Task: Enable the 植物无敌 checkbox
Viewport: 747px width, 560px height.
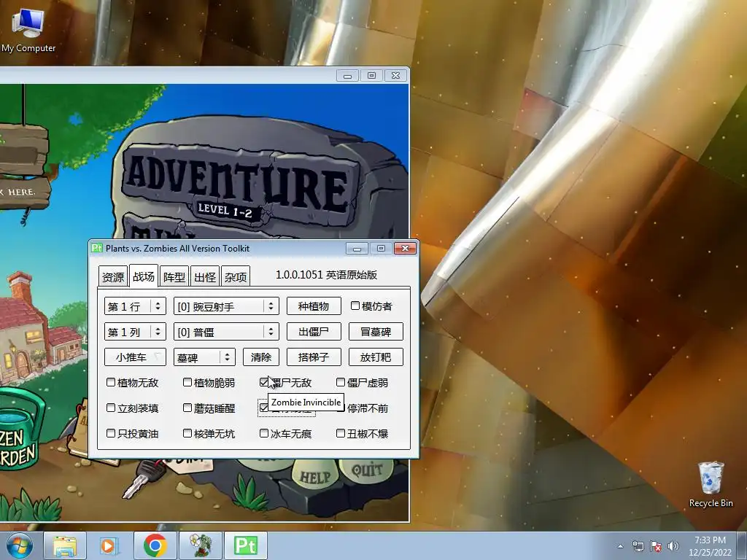Action: [x=111, y=382]
